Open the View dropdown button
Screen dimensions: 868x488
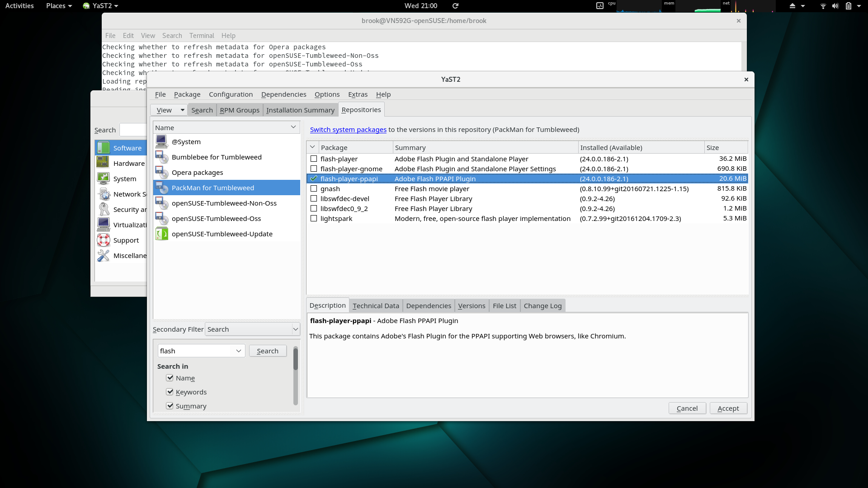[169, 110]
